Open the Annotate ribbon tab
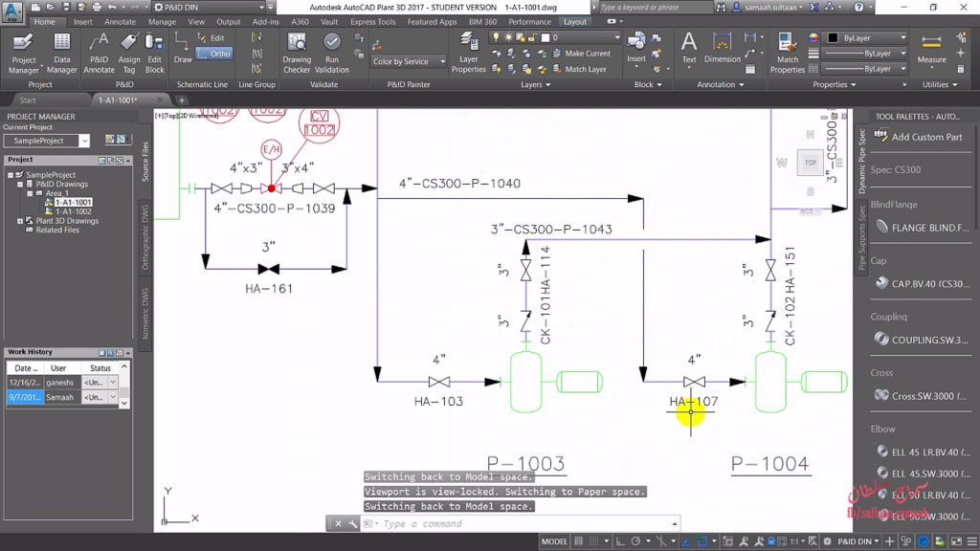Viewport: 980px width, 551px height. coord(120,21)
